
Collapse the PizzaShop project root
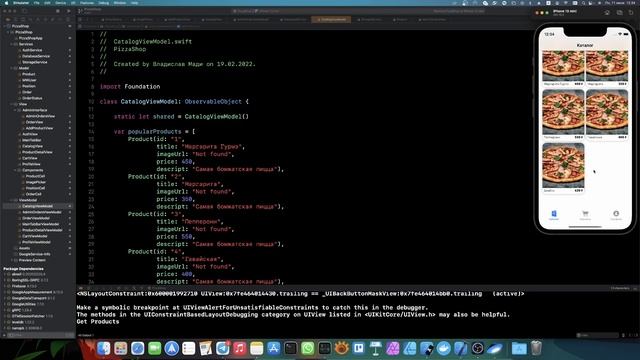(x=5, y=26)
